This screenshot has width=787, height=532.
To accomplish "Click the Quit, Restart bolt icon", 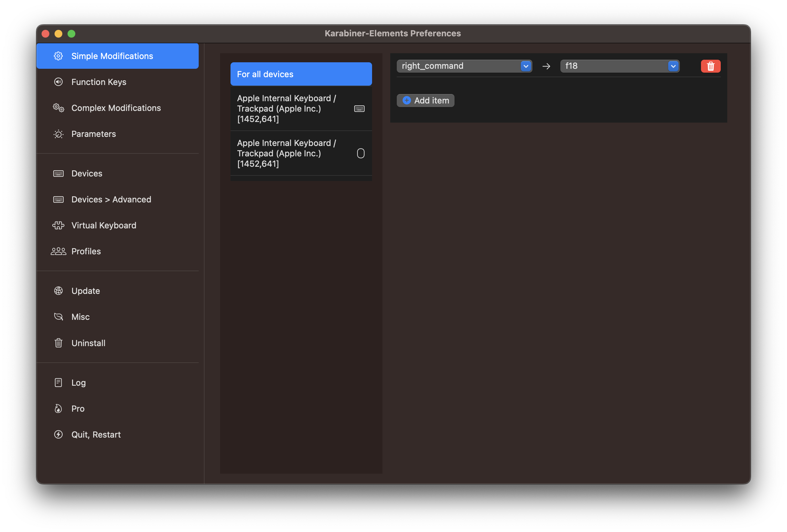I will tap(58, 435).
